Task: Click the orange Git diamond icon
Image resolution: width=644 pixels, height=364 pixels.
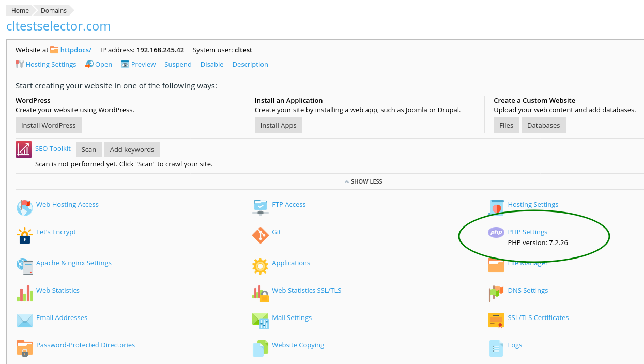Action: click(x=260, y=235)
